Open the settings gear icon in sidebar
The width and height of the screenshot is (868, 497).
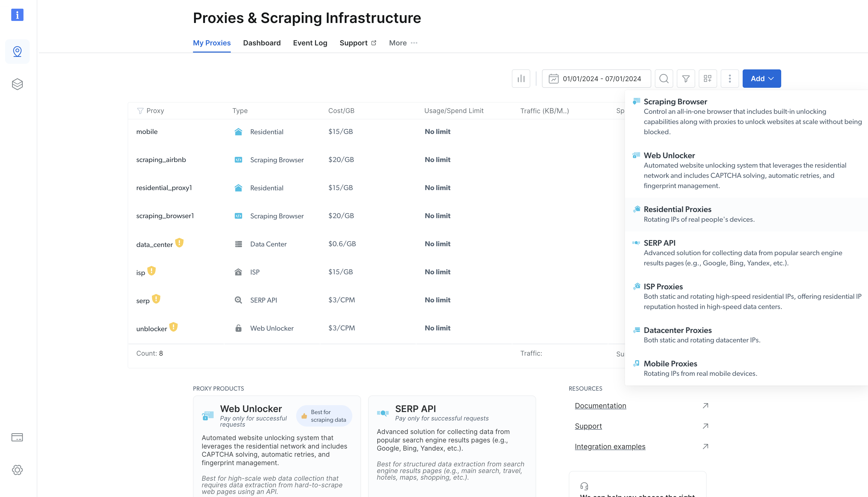[17, 470]
